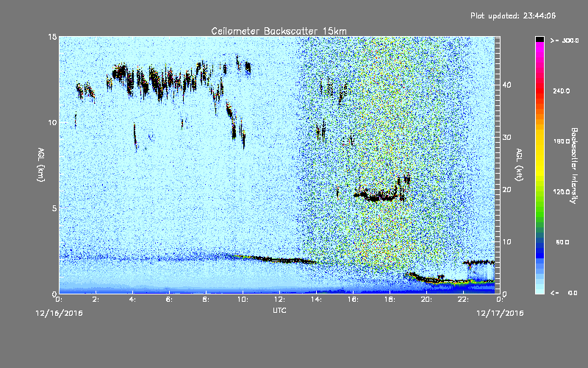The width and height of the screenshot is (588, 368).
Task: Click the '16:' hour tick label
Action: pyautogui.click(x=353, y=300)
